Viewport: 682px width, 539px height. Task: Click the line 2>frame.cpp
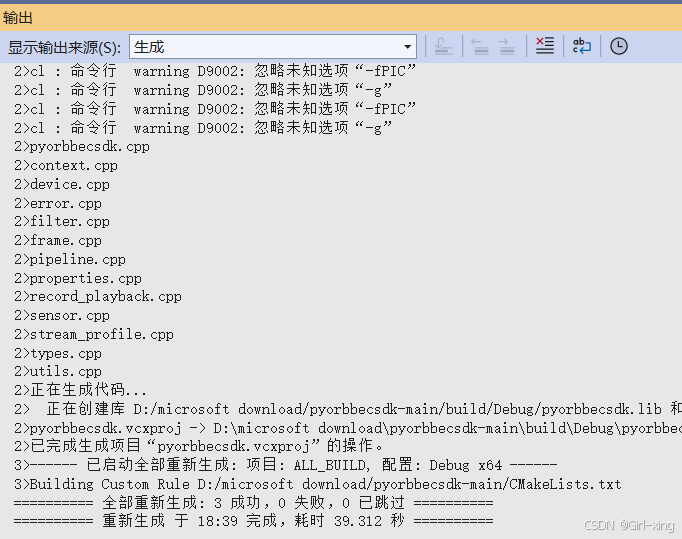(58, 241)
